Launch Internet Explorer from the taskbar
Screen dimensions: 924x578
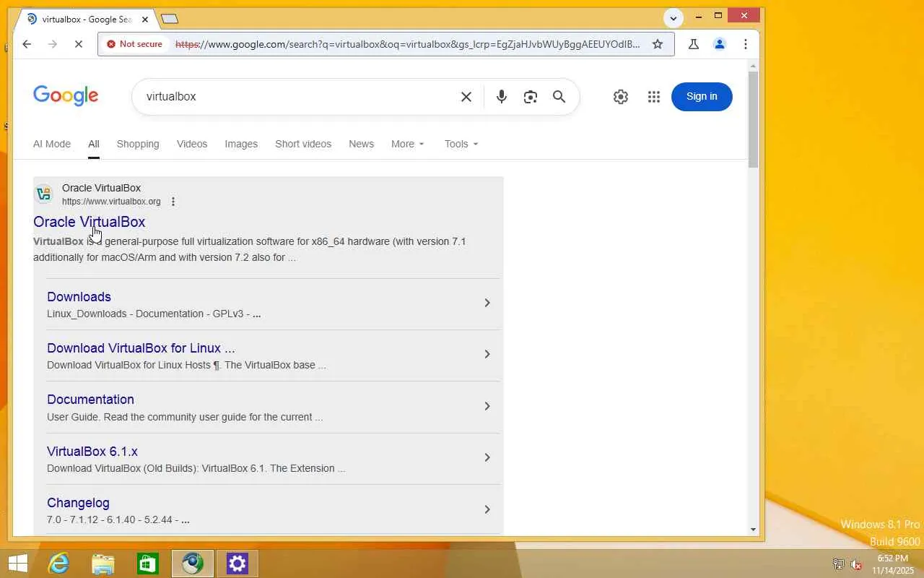pos(58,564)
